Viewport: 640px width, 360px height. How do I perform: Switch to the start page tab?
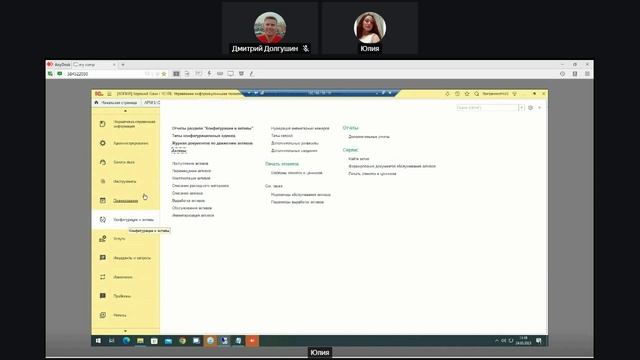click(117, 102)
